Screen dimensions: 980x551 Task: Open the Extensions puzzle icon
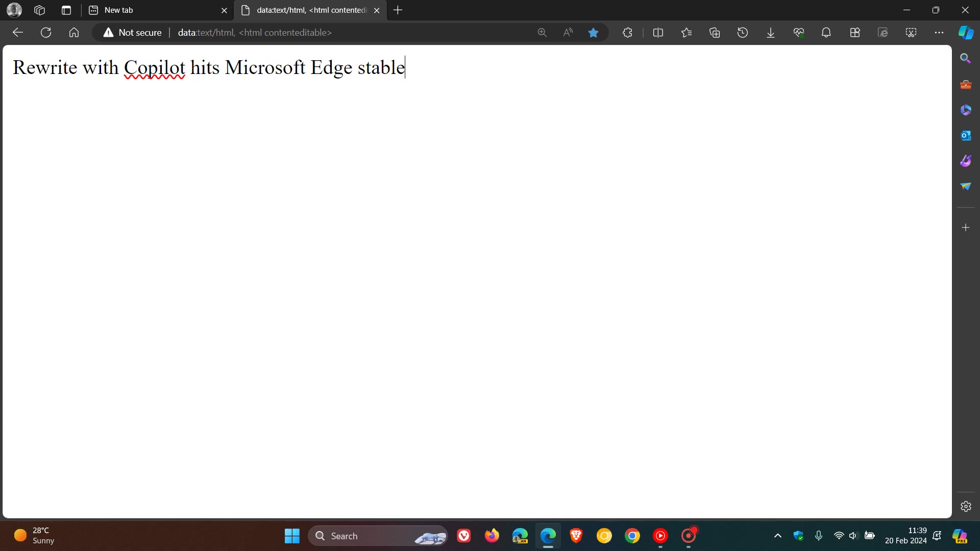point(627,33)
